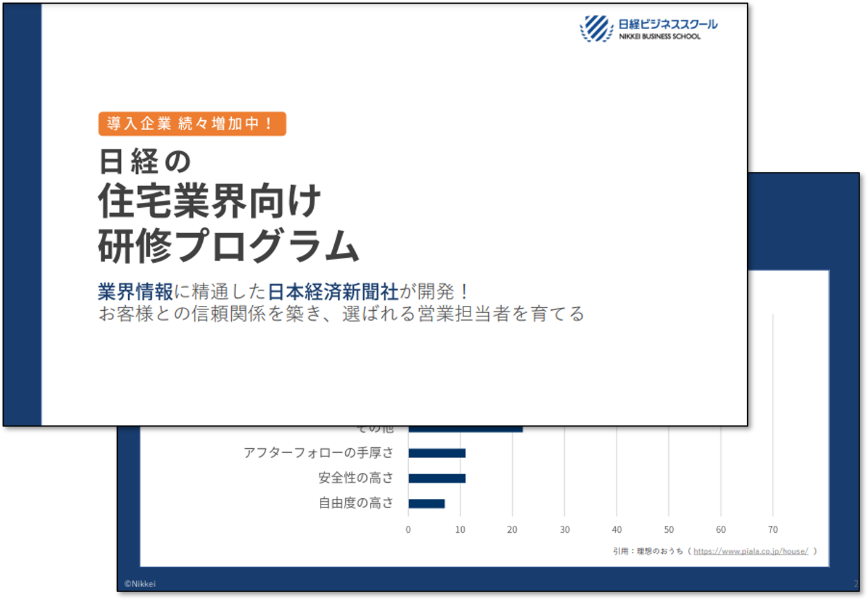The image size is (868, 600).
Task: Open the piala.co.jp/house link
Action: click(x=750, y=551)
